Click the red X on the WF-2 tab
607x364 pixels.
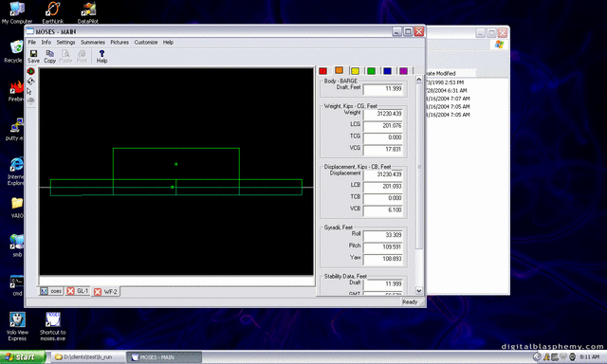coord(98,292)
